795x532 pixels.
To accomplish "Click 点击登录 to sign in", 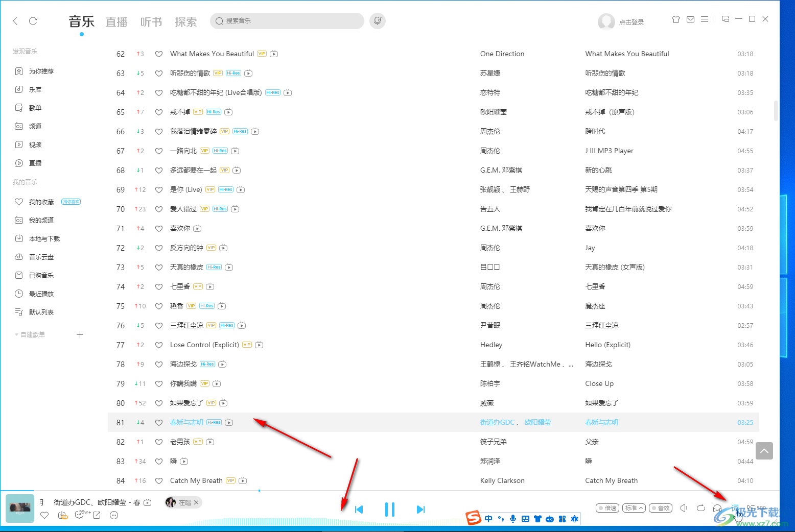I will click(632, 22).
